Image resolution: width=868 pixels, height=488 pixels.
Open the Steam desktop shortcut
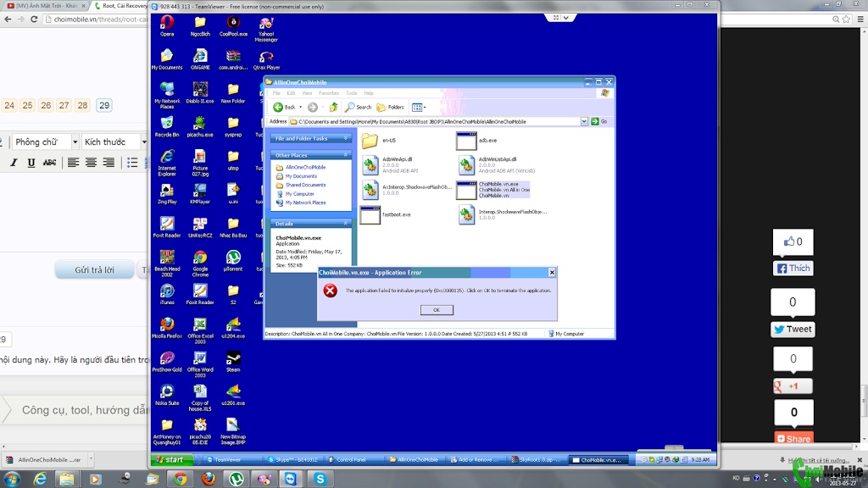pyautogui.click(x=233, y=362)
